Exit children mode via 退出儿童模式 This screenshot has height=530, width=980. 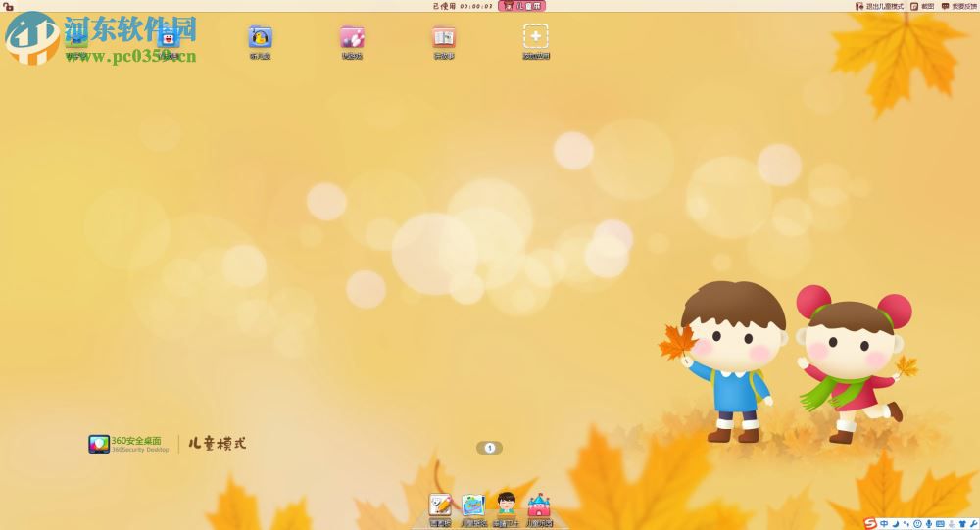coord(879,6)
